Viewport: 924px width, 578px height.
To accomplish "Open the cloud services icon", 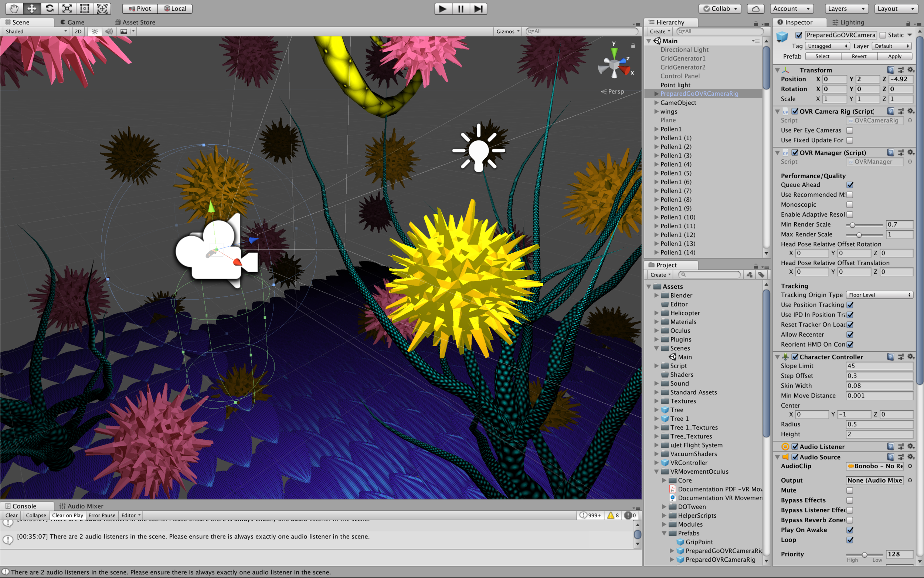I will click(x=755, y=9).
